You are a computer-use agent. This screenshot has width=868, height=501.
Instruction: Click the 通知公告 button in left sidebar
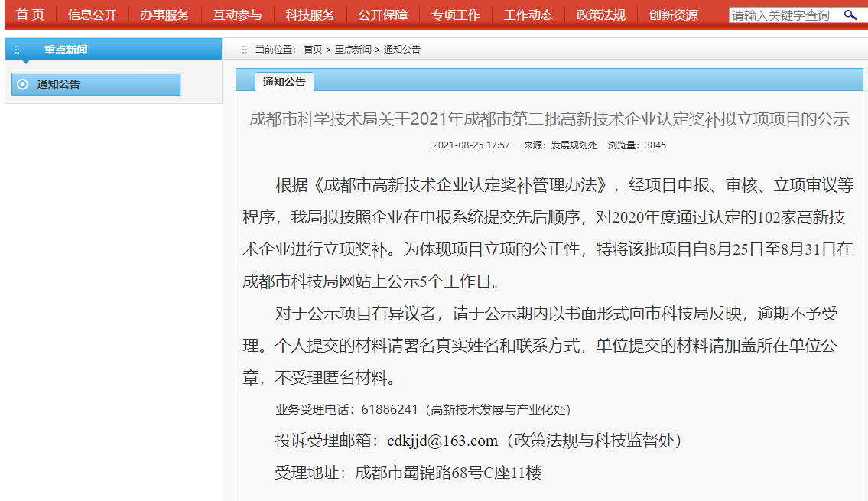point(96,84)
